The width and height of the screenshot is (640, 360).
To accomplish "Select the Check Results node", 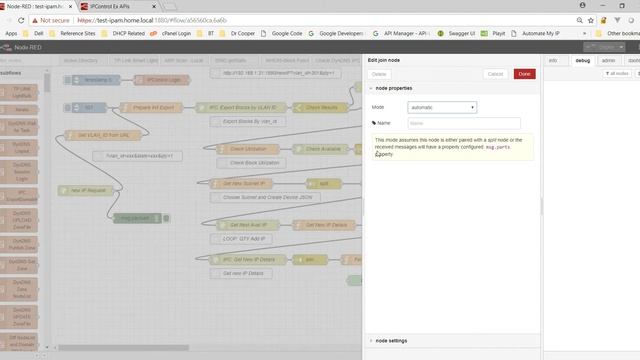I will (x=320, y=107).
